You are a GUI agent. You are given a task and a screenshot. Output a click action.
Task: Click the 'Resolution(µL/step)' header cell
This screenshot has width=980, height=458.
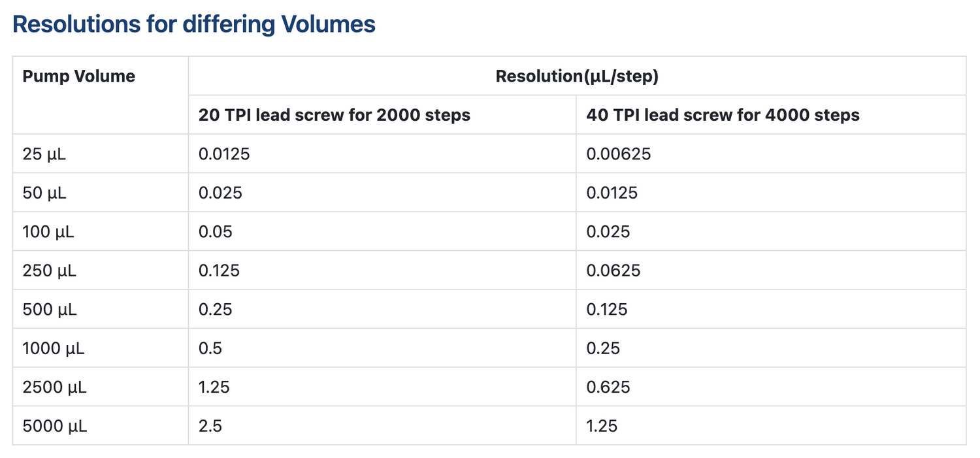point(577,76)
